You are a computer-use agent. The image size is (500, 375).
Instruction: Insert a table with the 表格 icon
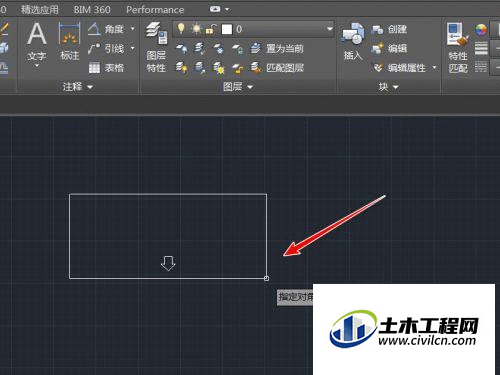click(x=95, y=68)
